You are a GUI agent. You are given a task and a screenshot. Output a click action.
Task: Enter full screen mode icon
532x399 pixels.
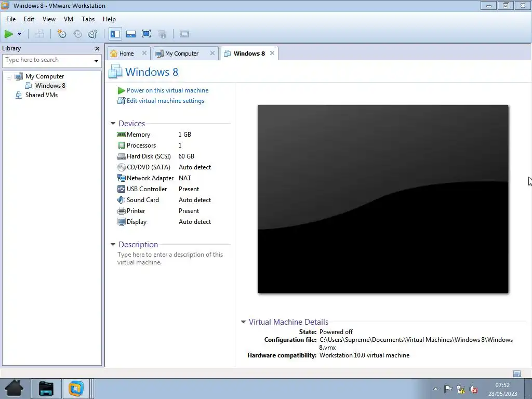click(146, 34)
